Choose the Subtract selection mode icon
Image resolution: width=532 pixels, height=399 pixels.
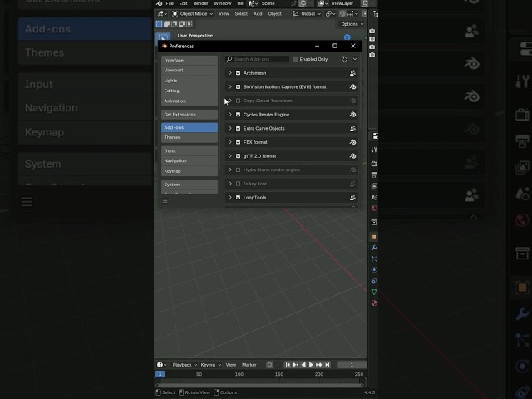point(174,24)
